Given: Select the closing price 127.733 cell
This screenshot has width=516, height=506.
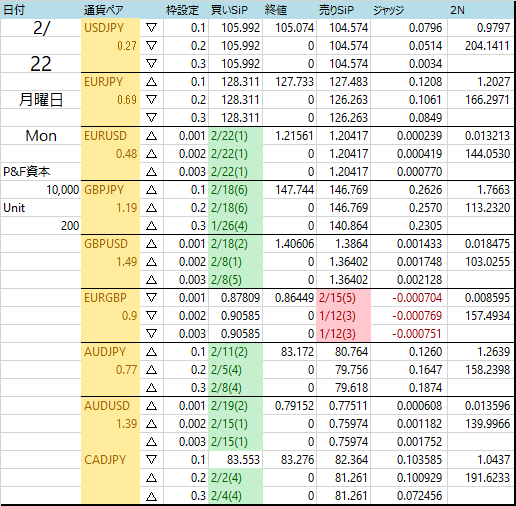Looking at the screenshot, I should (x=289, y=82).
